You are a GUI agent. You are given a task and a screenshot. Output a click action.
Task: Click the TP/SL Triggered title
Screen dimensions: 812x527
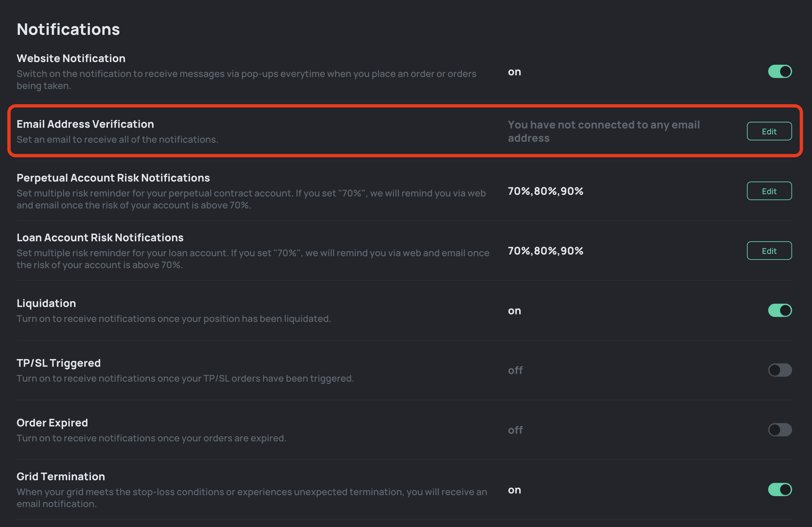point(59,363)
